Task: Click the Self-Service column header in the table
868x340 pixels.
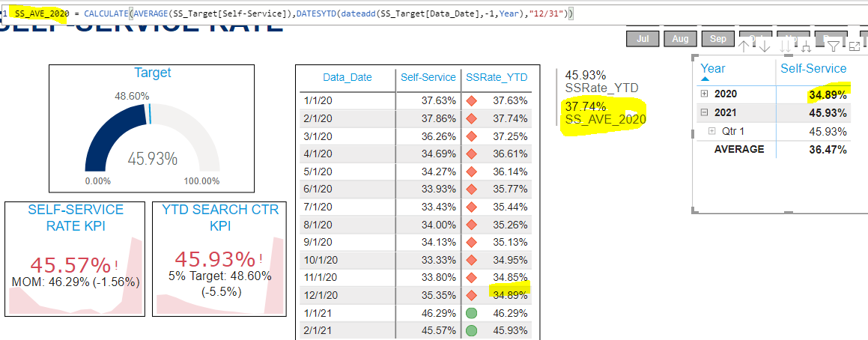Action: (x=428, y=77)
